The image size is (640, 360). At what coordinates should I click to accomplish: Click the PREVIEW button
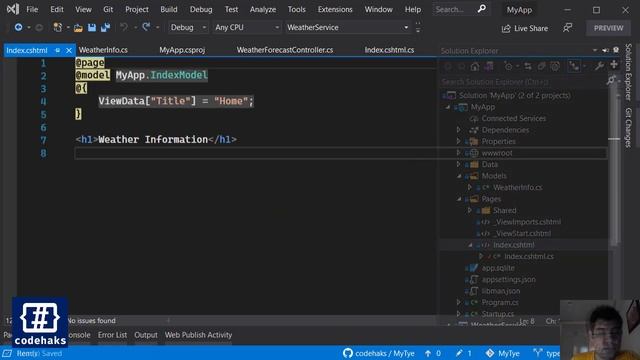[x=608, y=28]
